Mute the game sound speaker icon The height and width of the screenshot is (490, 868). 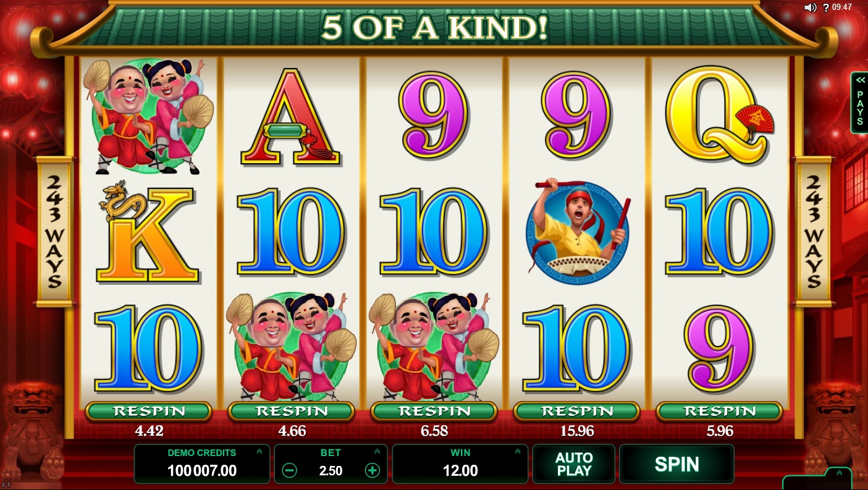point(810,7)
